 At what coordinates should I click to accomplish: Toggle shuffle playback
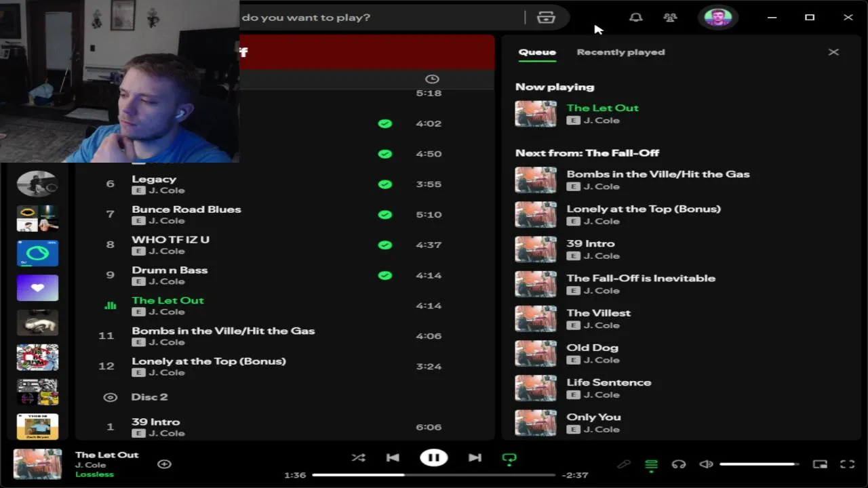point(358,457)
